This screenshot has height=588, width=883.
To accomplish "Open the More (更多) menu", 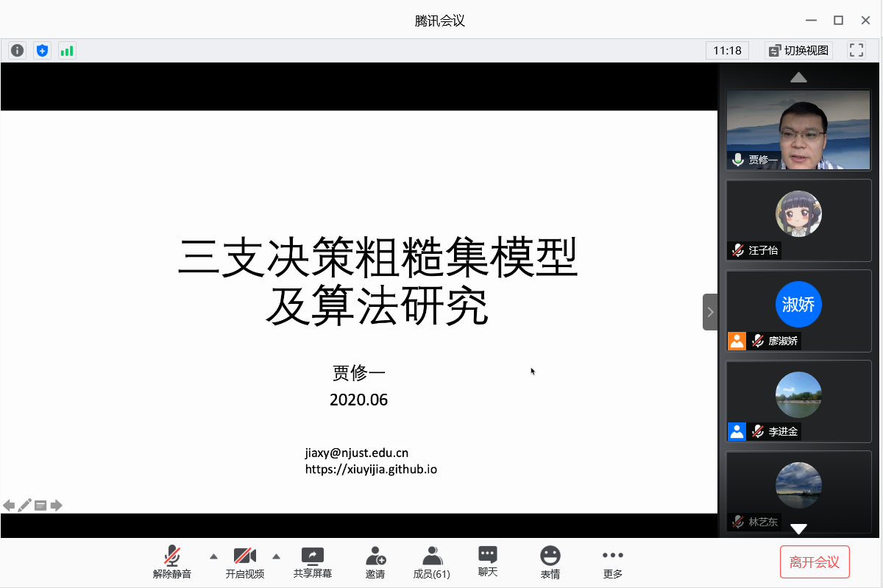I will click(612, 562).
